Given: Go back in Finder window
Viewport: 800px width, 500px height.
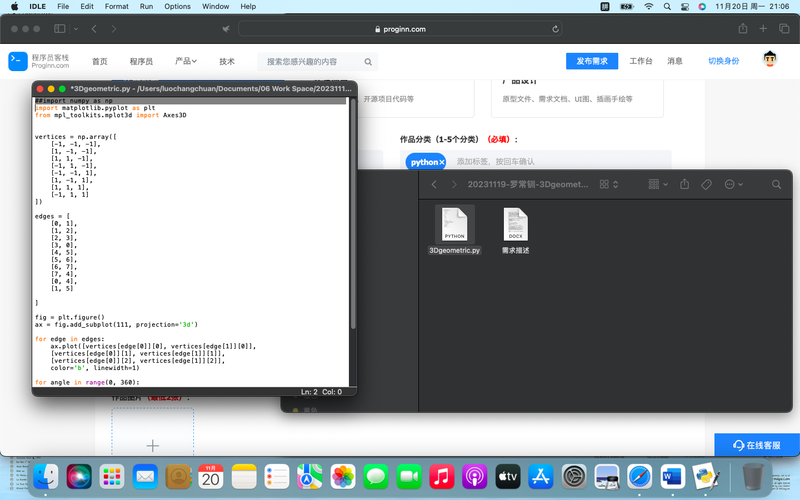Looking at the screenshot, I should click(434, 184).
